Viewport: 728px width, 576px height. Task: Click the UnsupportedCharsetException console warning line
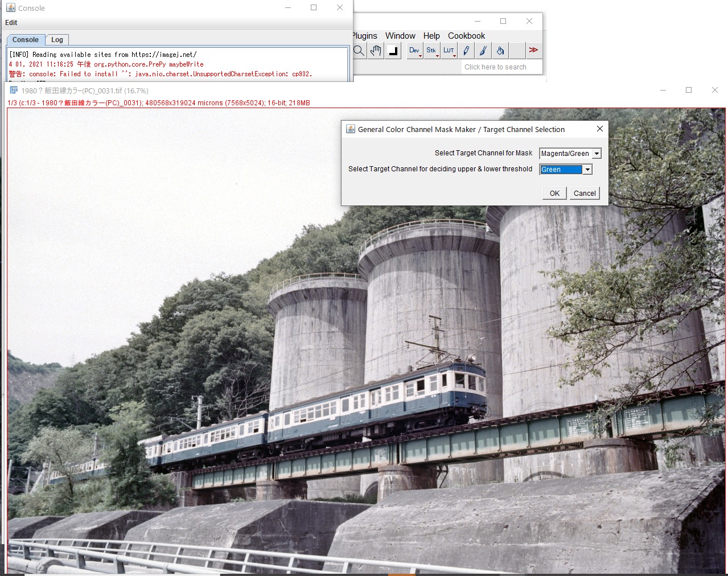pos(161,74)
